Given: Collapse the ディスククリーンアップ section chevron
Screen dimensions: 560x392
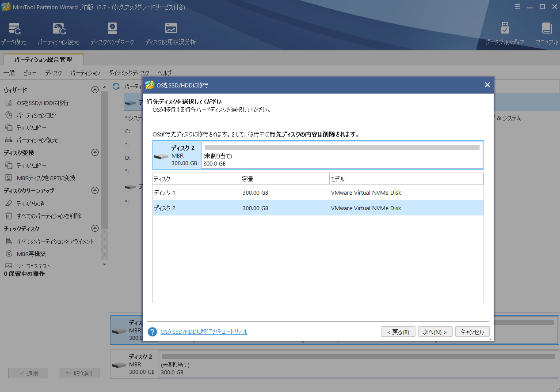Looking at the screenshot, I should (x=95, y=190).
